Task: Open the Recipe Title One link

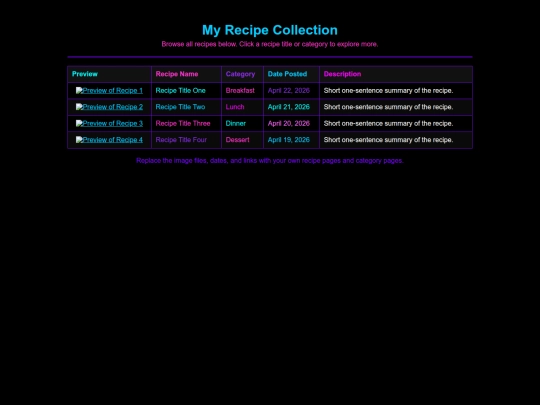Action: pyautogui.click(x=180, y=91)
